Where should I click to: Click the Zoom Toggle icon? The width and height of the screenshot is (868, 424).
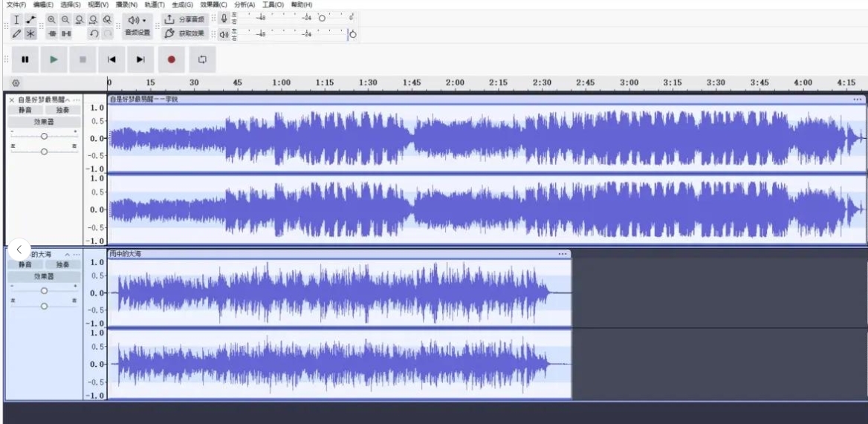(x=108, y=19)
